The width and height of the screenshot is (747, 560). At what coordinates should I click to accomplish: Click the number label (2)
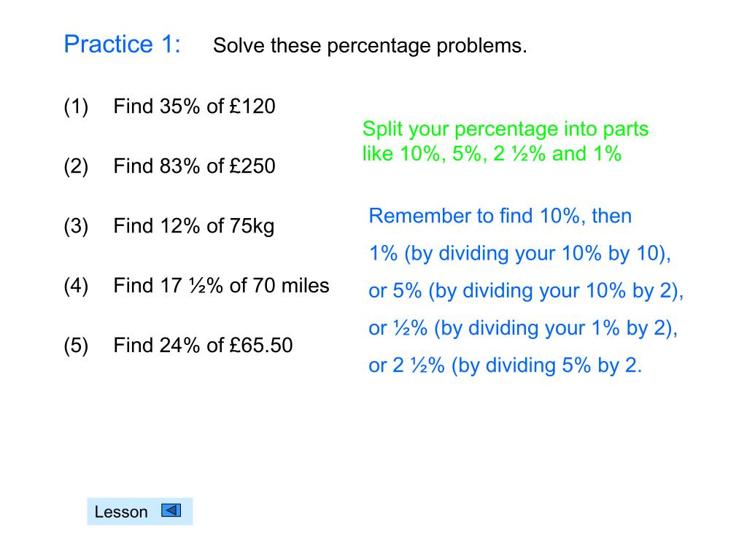[76, 167]
